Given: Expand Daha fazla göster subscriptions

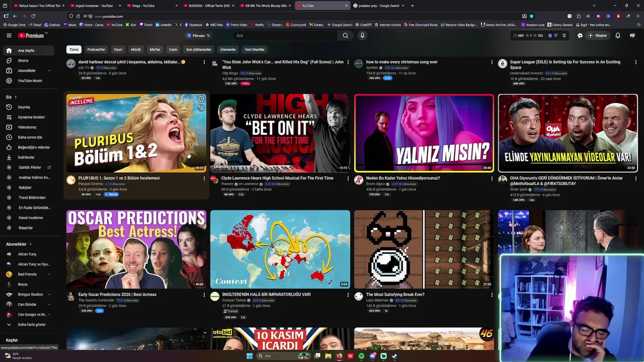Looking at the screenshot, I should [28, 325].
